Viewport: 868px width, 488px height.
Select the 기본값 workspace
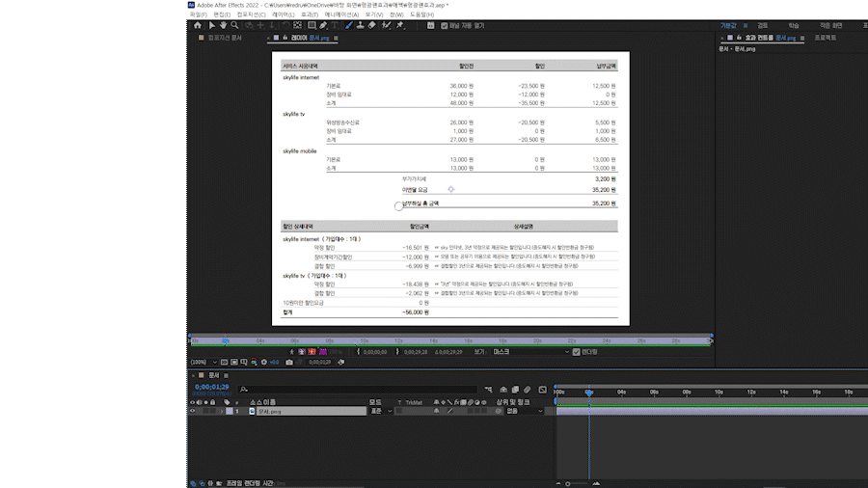[x=728, y=25]
